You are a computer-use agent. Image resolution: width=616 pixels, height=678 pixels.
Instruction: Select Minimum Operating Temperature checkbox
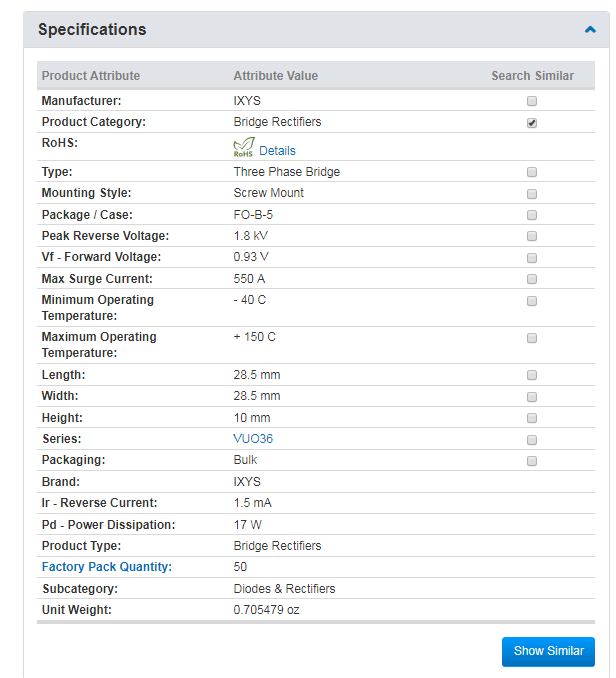click(x=532, y=301)
